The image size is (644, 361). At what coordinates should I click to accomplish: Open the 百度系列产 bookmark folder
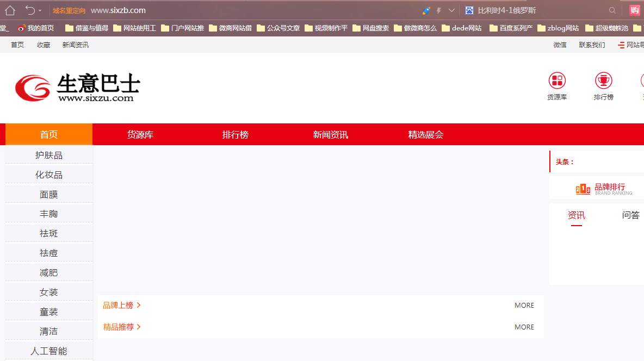(x=511, y=28)
